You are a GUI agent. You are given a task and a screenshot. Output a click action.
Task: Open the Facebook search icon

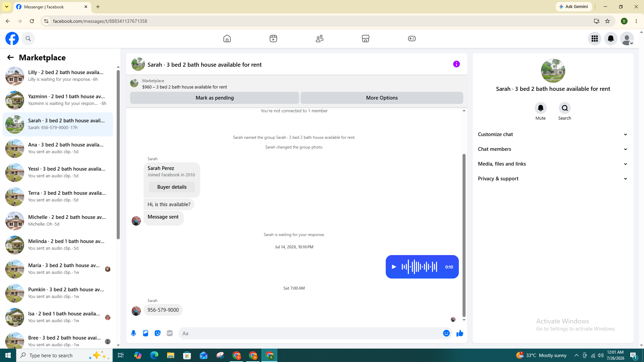[28, 39]
